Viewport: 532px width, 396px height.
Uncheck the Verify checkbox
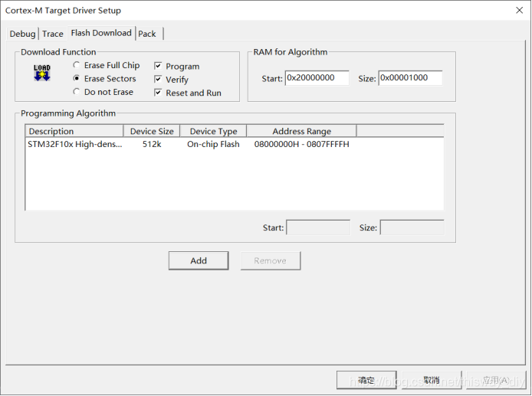pos(158,80)
